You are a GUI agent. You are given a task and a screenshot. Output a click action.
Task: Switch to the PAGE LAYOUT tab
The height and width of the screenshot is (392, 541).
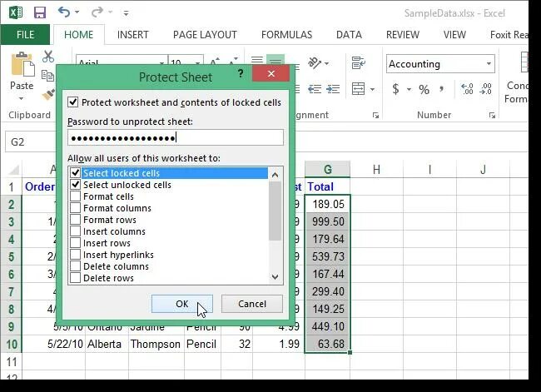tap(205, 35)
